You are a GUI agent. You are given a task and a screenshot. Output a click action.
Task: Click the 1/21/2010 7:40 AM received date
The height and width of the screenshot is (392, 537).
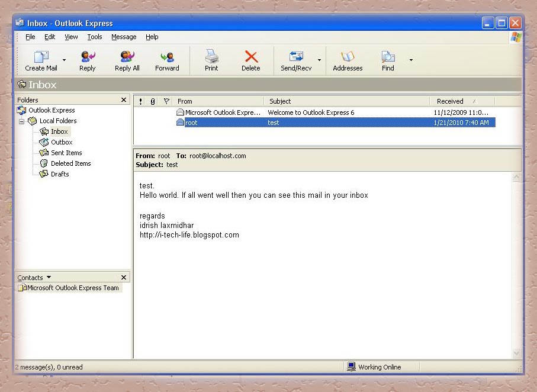click(461, 123)
